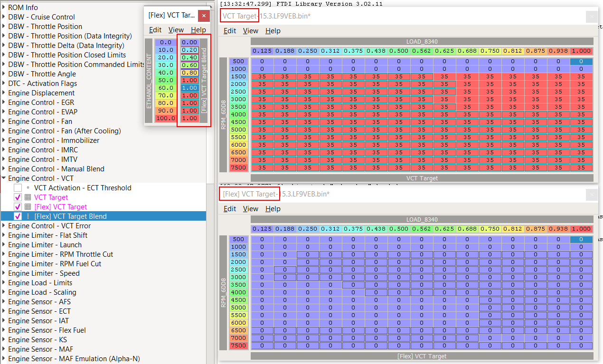This screenshot has height=364, width=603.
Task: Select the Engine Sensor - Flex Fuel tree item
Action: click(x=47, y=330)
